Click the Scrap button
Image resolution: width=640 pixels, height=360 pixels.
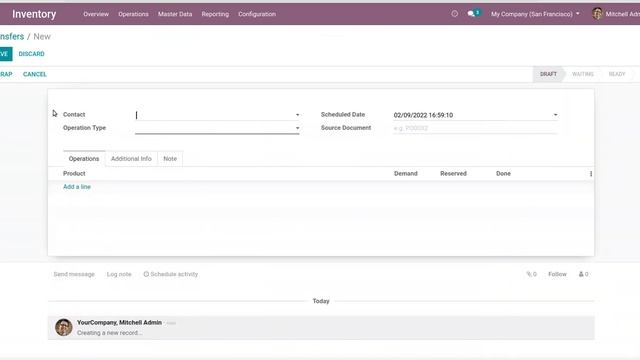pyautogui.click(x=6, y=74)
